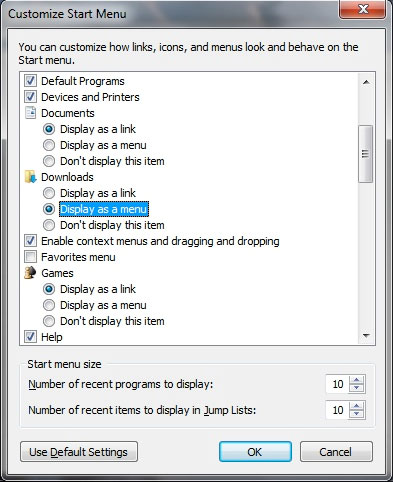Uncheck Devices and Printers checkbox
This screenshot has height=482, width=393.
click(x=30, y=97)
